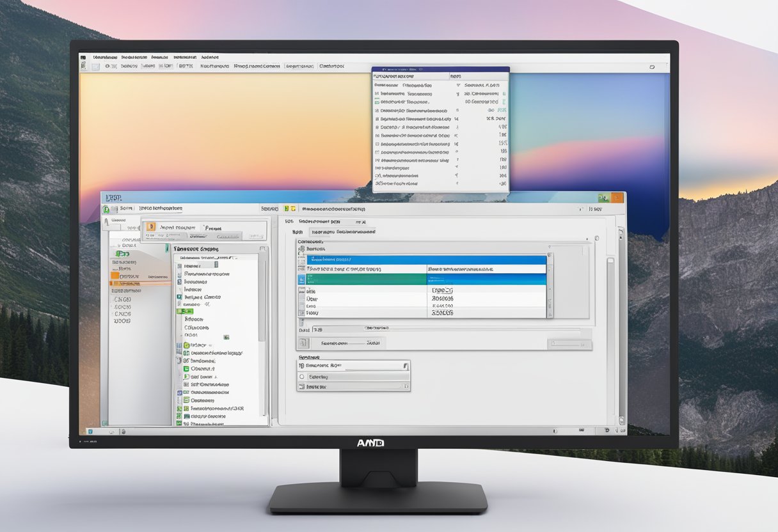Click the orange square button in the window title bar
Image resolution: width=778 pixels, height=532 pixels.
pyautogui.click(x=617, y=198)
